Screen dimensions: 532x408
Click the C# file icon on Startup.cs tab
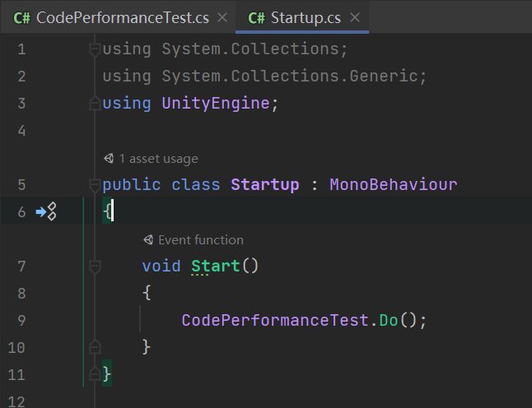point(256,18)
